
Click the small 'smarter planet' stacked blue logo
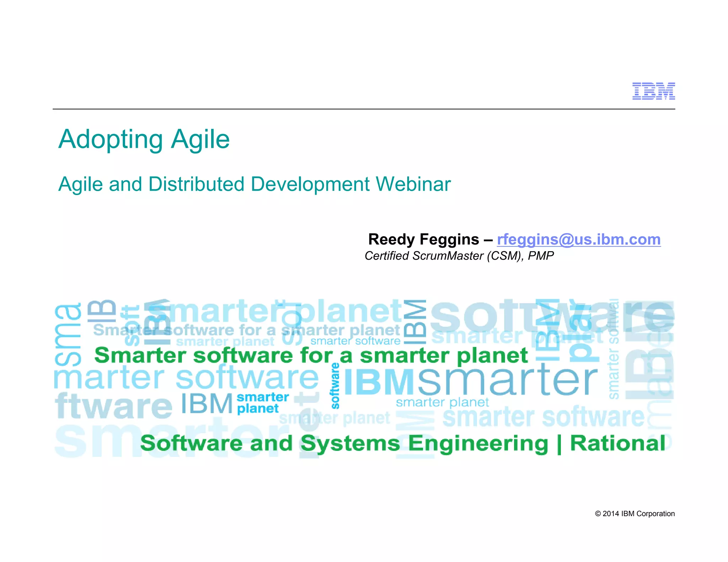coord(262,402)
